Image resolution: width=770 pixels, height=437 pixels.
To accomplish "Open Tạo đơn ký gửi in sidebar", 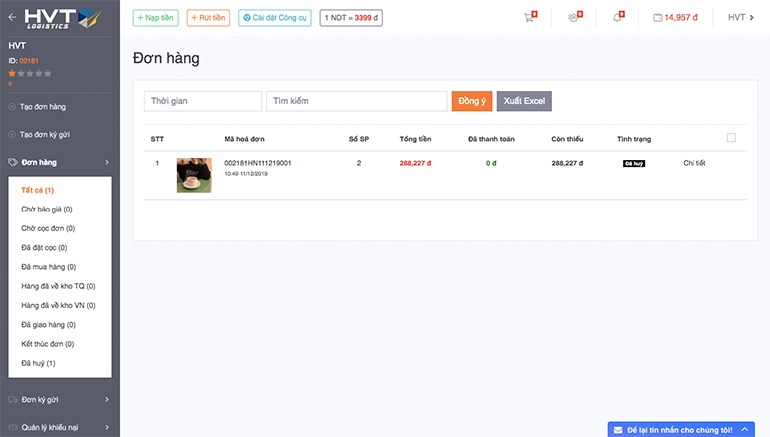I will tap(45, 134).
